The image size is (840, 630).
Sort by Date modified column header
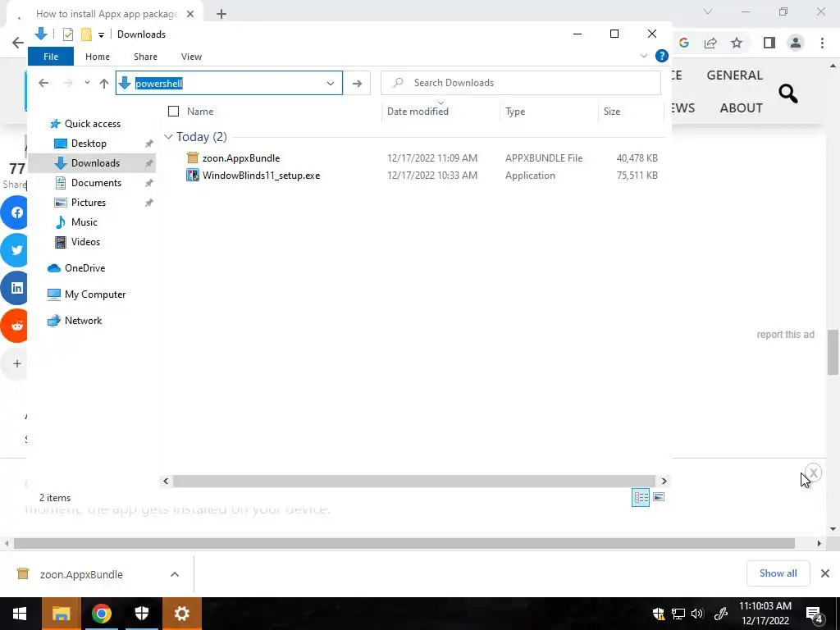pyautogui.click(x=418, y=112)
